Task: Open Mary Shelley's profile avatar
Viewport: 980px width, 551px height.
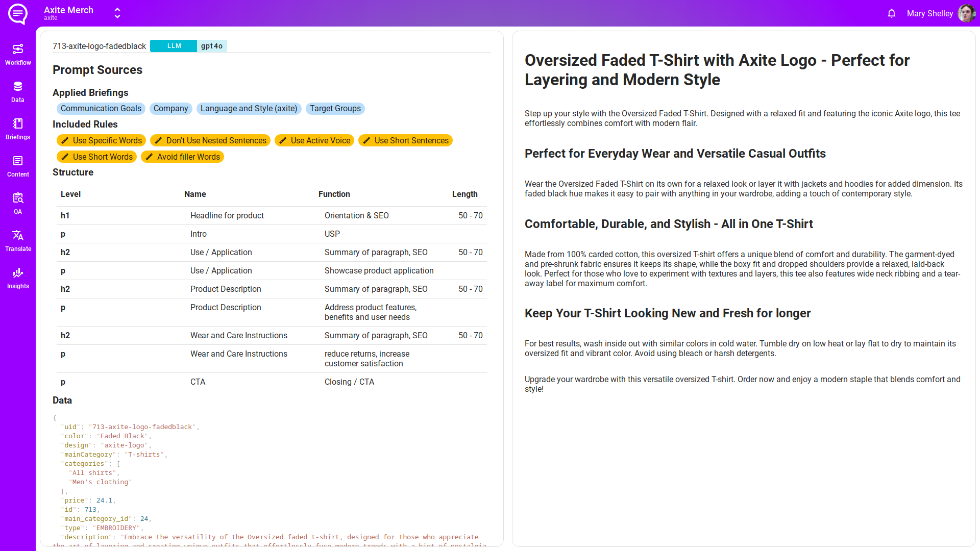Action: coord(966,14)
